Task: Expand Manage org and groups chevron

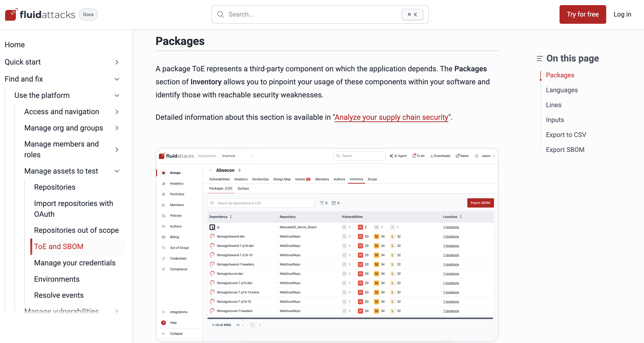Action: (x=117, y=128)
